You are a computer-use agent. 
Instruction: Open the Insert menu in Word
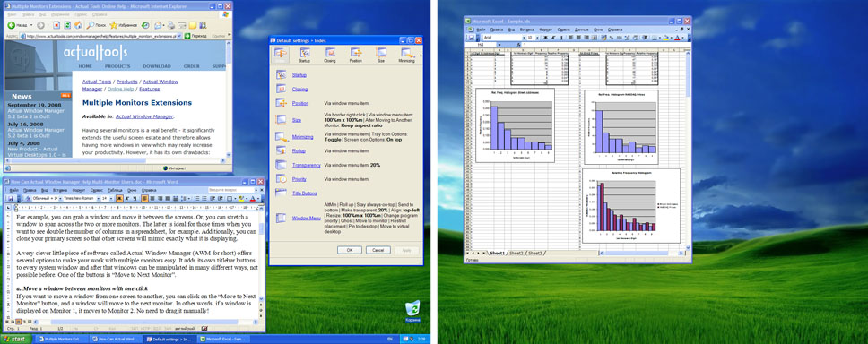point(60,190)
